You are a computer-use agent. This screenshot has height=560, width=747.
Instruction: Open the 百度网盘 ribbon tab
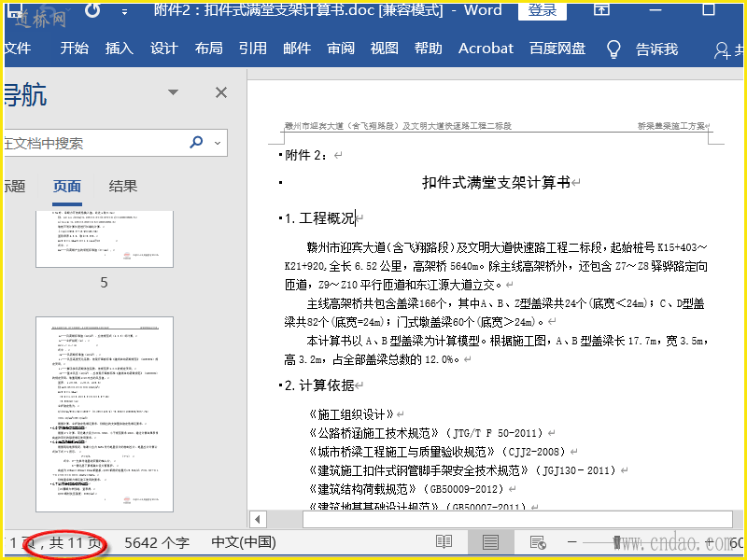pos(557,49)
